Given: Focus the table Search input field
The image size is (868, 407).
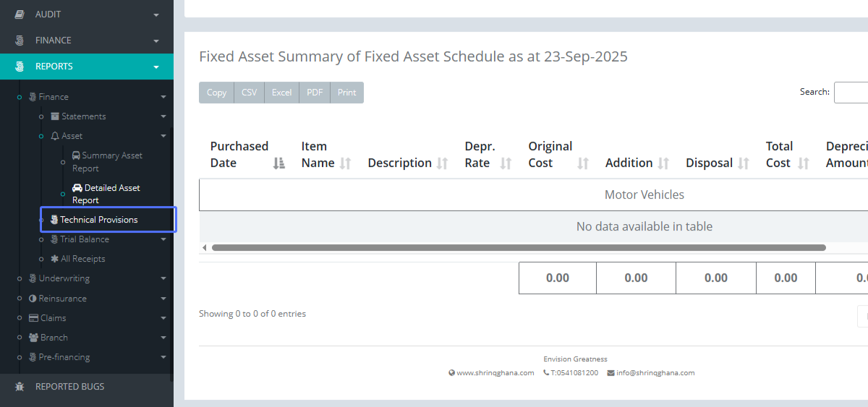Looking at the screenshot, I should [851, 93].
